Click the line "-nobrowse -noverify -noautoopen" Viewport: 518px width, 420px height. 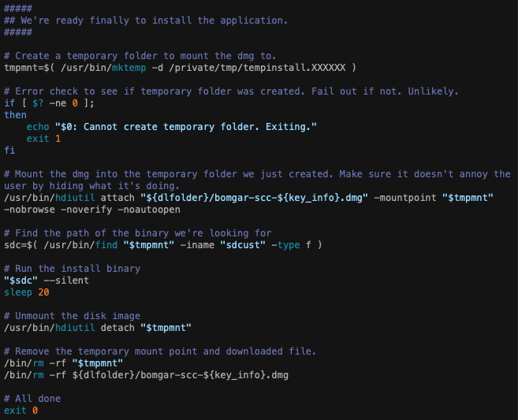(x=92, y=210)
